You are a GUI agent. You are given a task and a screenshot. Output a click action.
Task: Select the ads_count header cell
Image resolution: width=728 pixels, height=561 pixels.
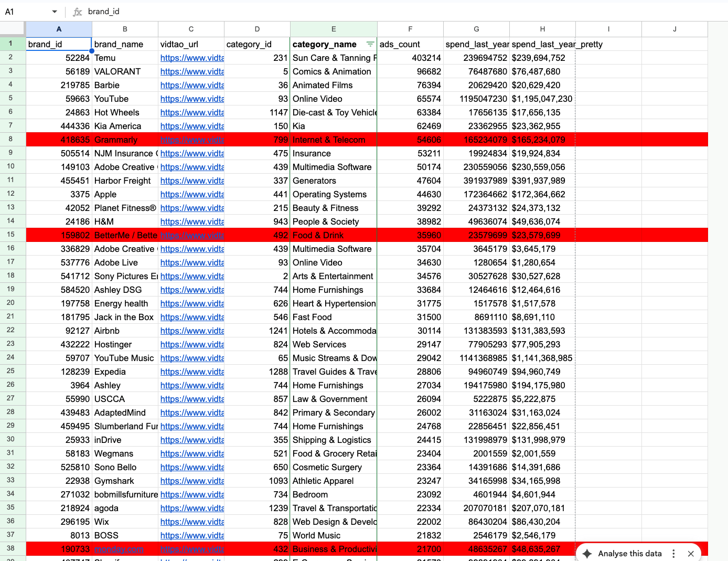coord(410,44)
